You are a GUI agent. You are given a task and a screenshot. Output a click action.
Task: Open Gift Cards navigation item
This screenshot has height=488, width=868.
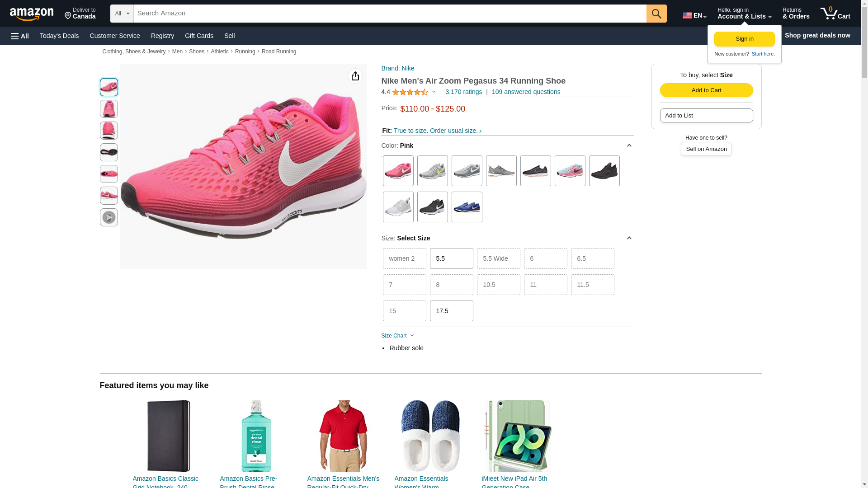pyautogui.click(x=199, y=36)
